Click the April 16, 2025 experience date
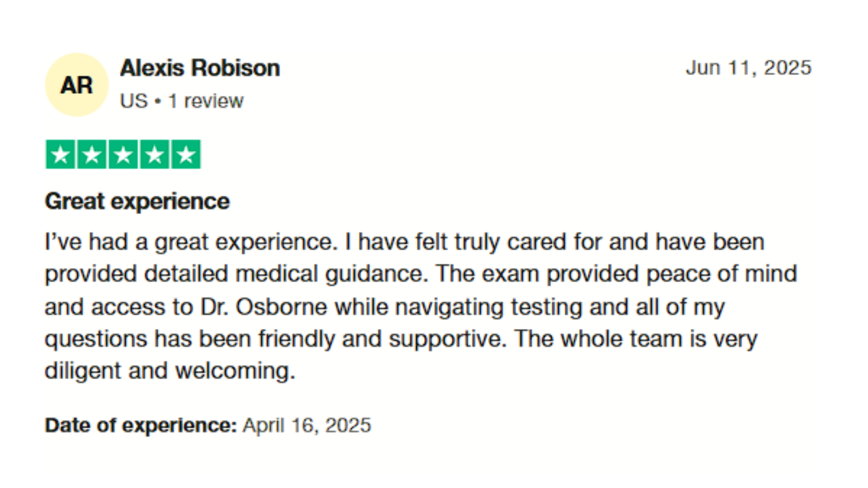 point(307,426)
